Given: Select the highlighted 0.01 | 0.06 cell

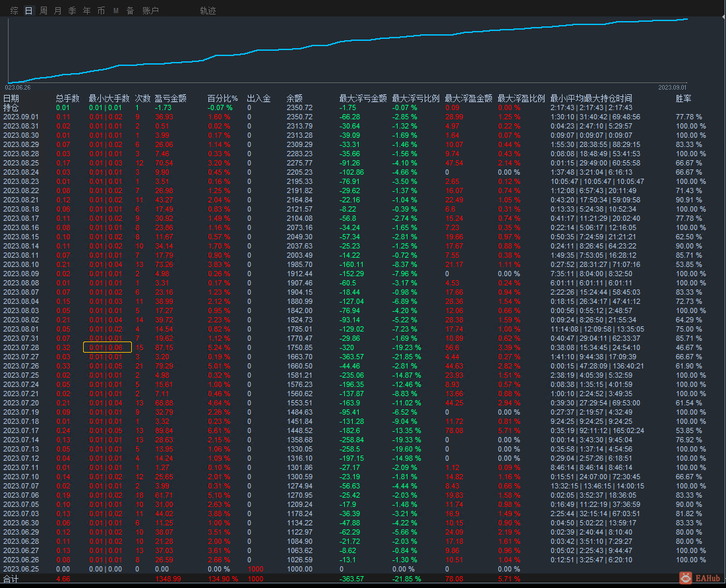Looking at the screenshot, I should 107,347.
